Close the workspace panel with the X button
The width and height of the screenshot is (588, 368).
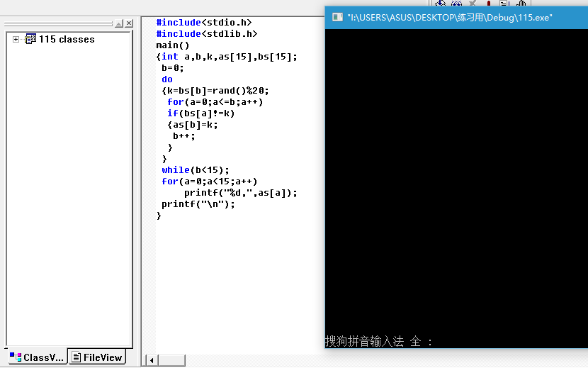(x=129, y=23)
